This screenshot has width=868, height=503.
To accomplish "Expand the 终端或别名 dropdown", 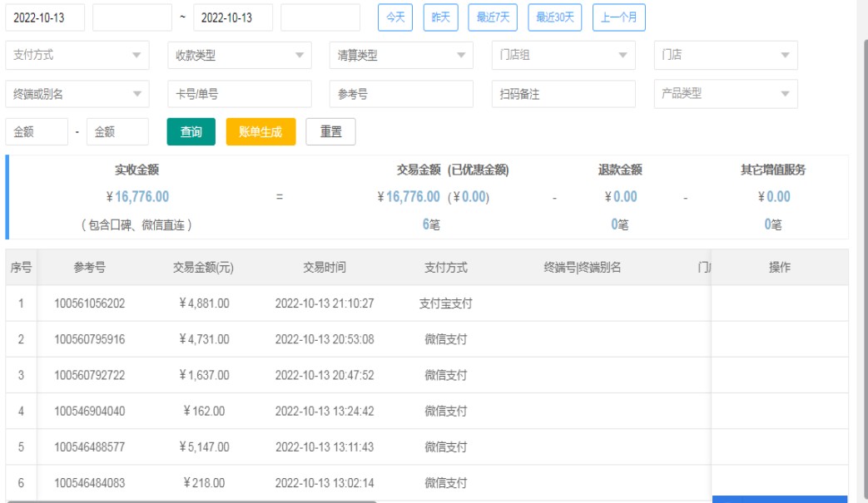I will click(x=77, y=94).
